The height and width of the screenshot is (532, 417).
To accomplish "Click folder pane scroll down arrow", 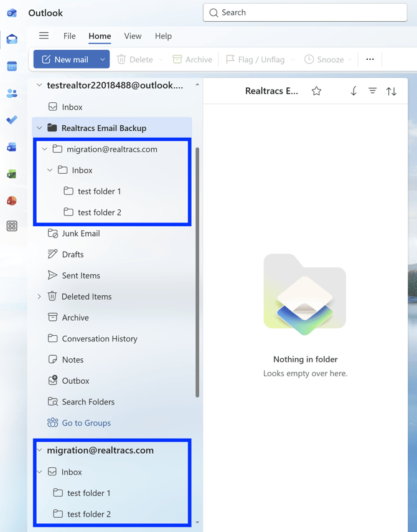I will click(x=197, y=523).
